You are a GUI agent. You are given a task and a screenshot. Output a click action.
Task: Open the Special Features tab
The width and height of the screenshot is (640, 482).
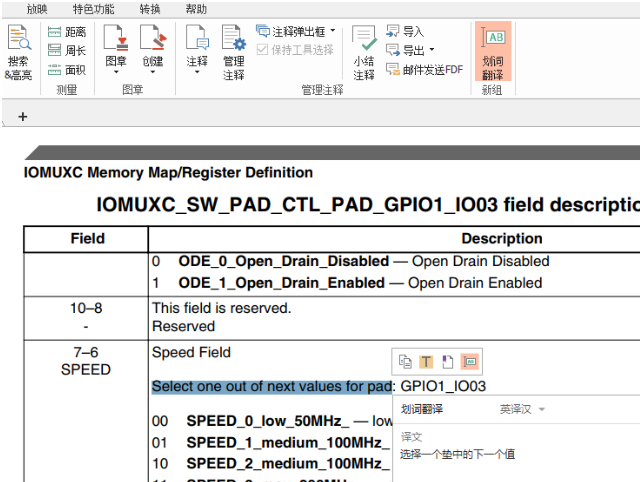93,9
